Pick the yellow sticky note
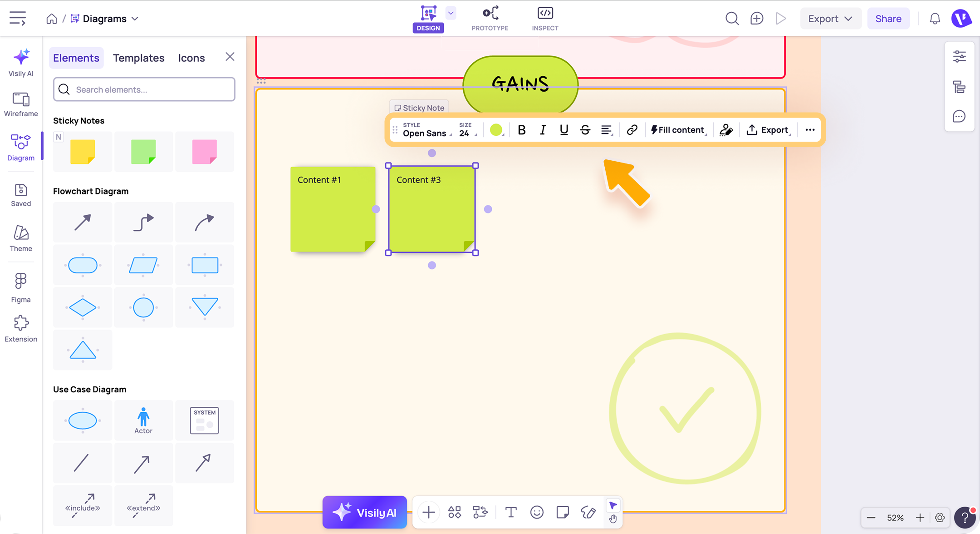Image resolution: width=980 pixels, height=534 pixels. tap(83, 152)
